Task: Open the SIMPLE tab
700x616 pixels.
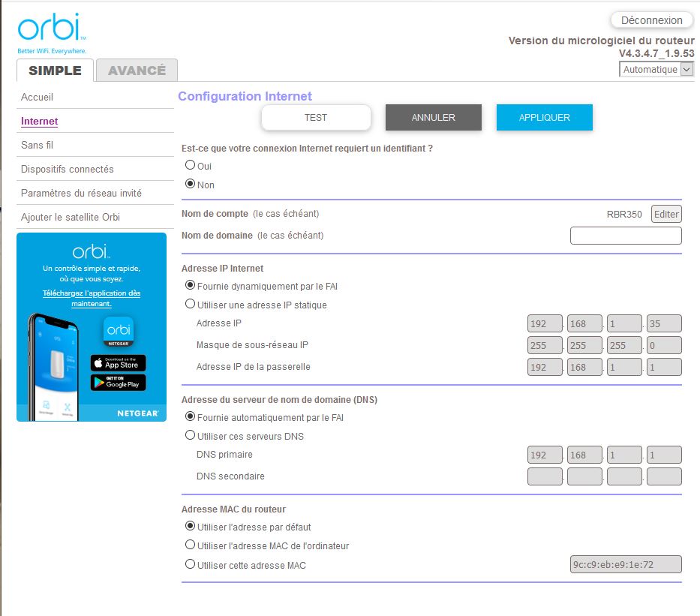Action: (x=55, y=71)
